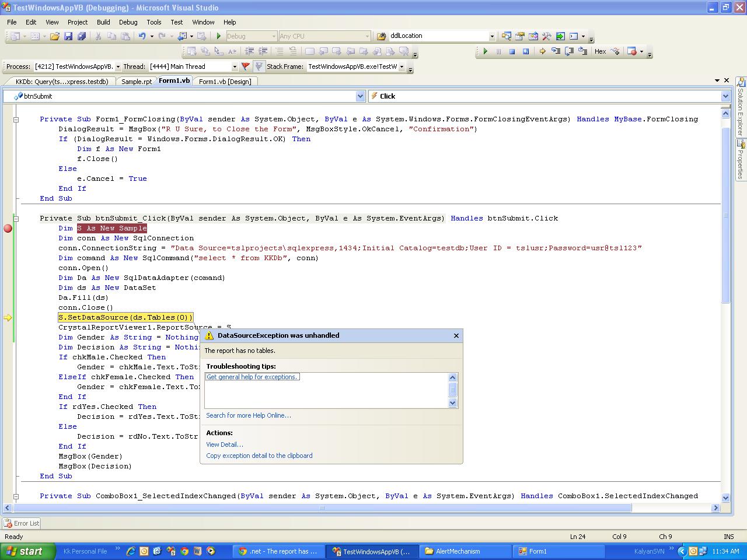Click the Step Over icon
Viewport: 747px width, 560px height.
pyautogui.click(x=569, y=51)
